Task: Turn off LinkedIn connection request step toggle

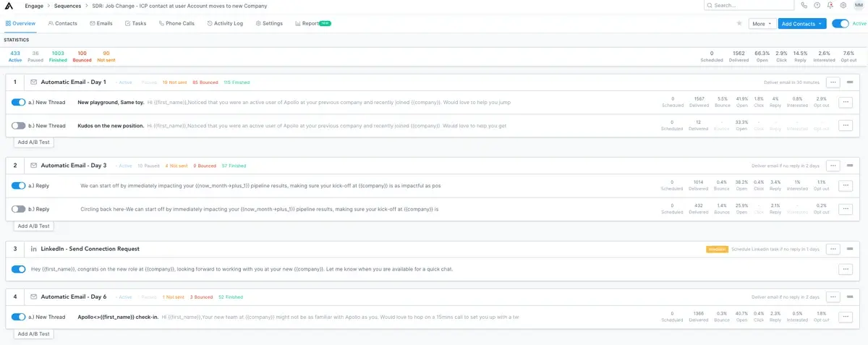Action: (x=19, y=269)
